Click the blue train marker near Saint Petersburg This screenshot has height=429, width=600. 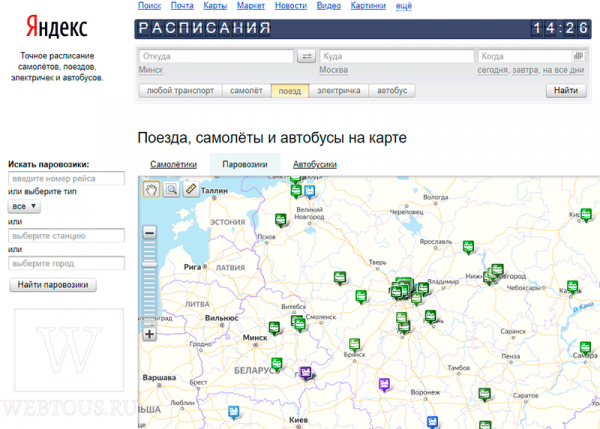point(310,191)
